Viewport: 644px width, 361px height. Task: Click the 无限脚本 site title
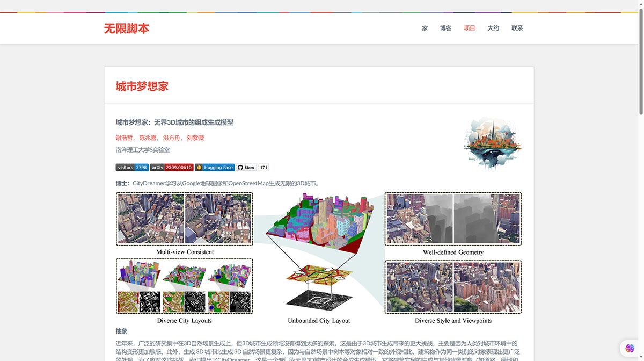(127, 28)
